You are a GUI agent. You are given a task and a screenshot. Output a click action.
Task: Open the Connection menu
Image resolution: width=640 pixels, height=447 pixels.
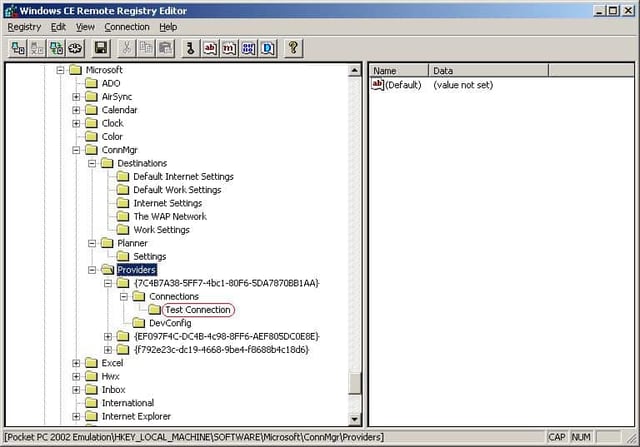tap(127, 27)
